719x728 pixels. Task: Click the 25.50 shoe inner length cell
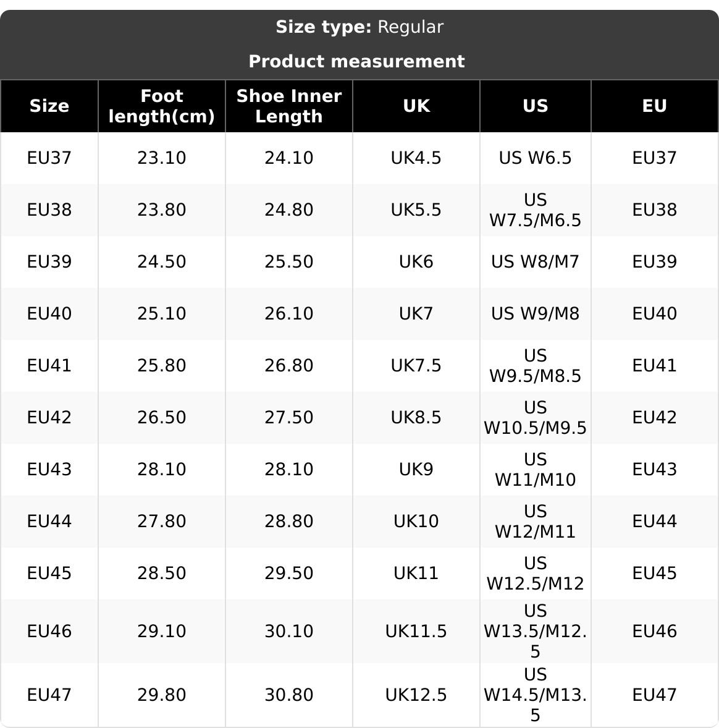(x=289, y=262)
